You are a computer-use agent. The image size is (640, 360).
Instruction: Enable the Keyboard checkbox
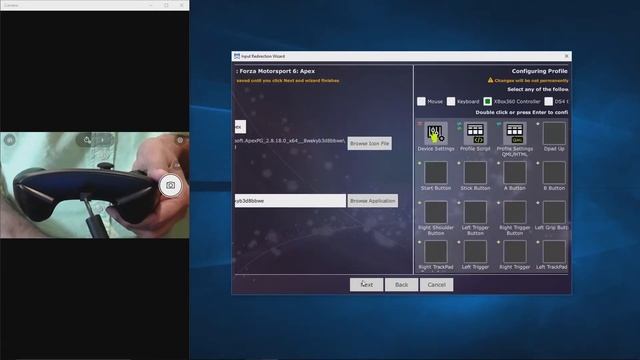(x=451, y=101)
